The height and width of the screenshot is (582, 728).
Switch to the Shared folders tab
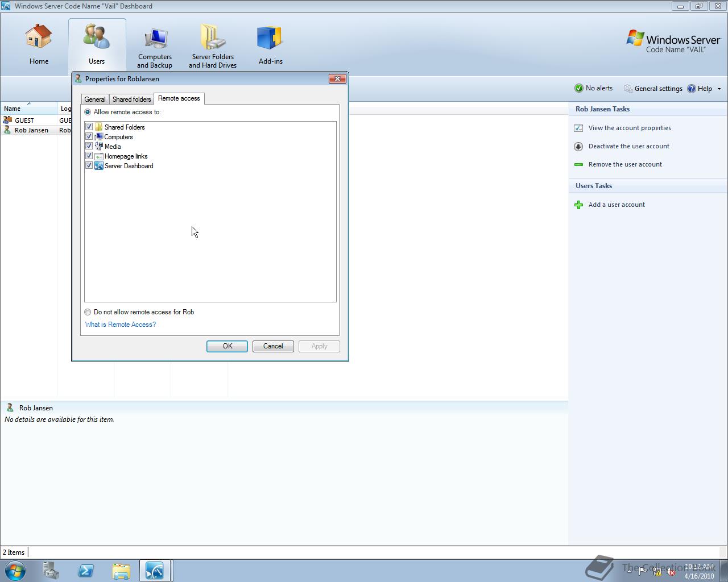pyautogui.click(x=132, y=99)
